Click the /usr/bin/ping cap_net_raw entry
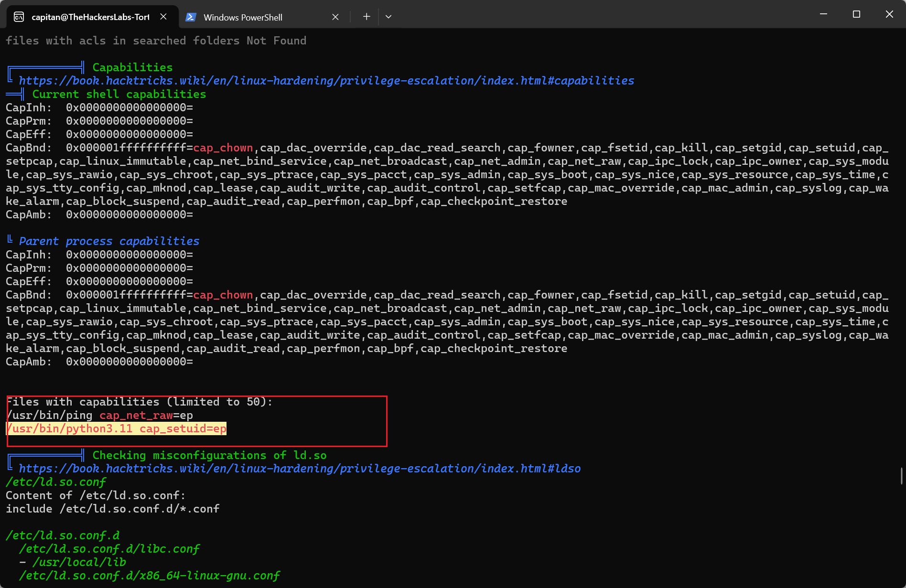This screenshot has width=906, height=588. click(x=100, y=415)
